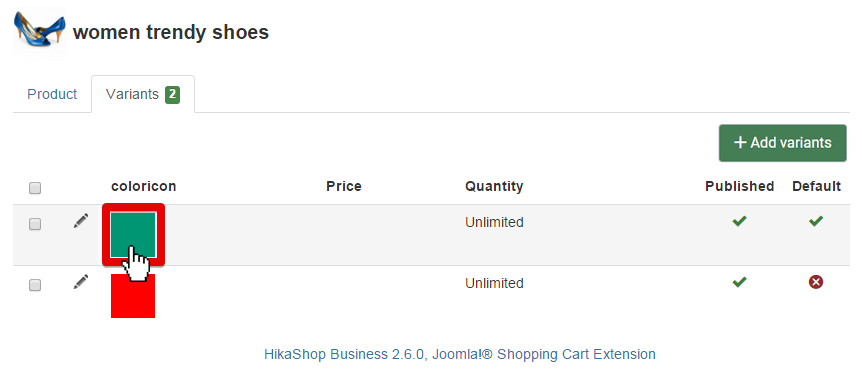Screen dimensions: 862x373
Task: Click the coloricon column header
Action: [143, 186]
